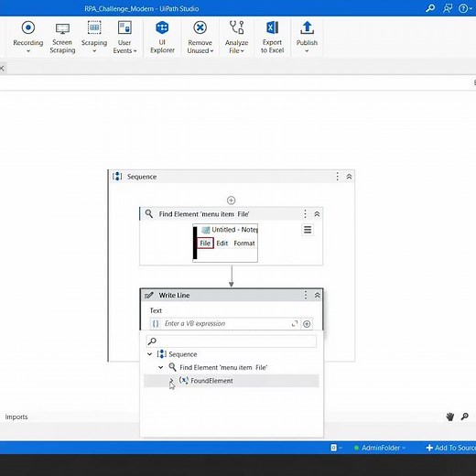Open Analyze File from the ribbon

(236, 38)
